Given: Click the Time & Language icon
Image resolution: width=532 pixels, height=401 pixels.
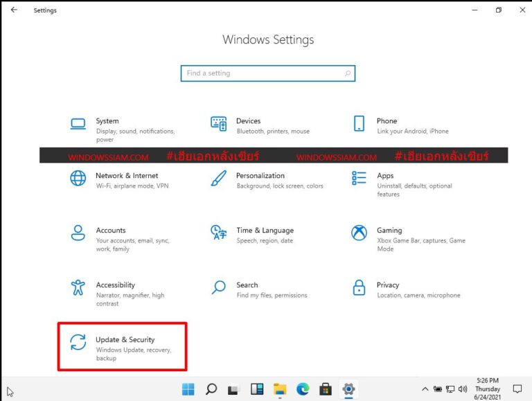Looking at the screenshot, I should [218, 233].
